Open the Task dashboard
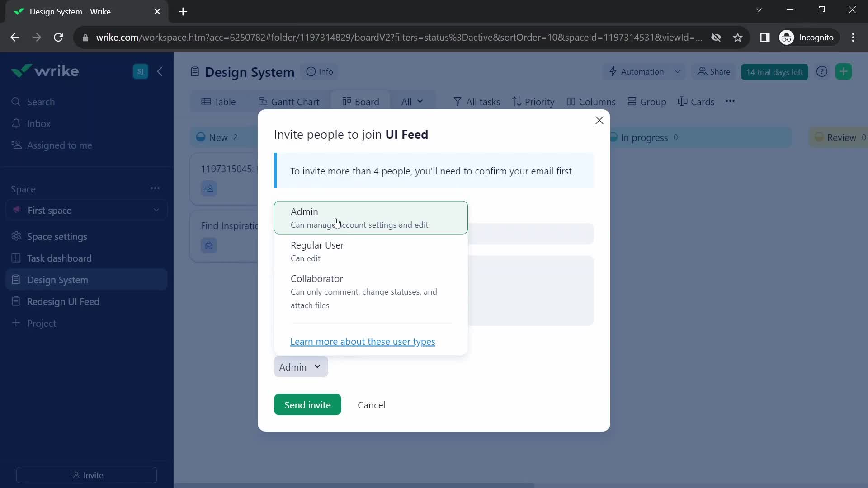This screenshot has height=488, width=868. [51, 258]
